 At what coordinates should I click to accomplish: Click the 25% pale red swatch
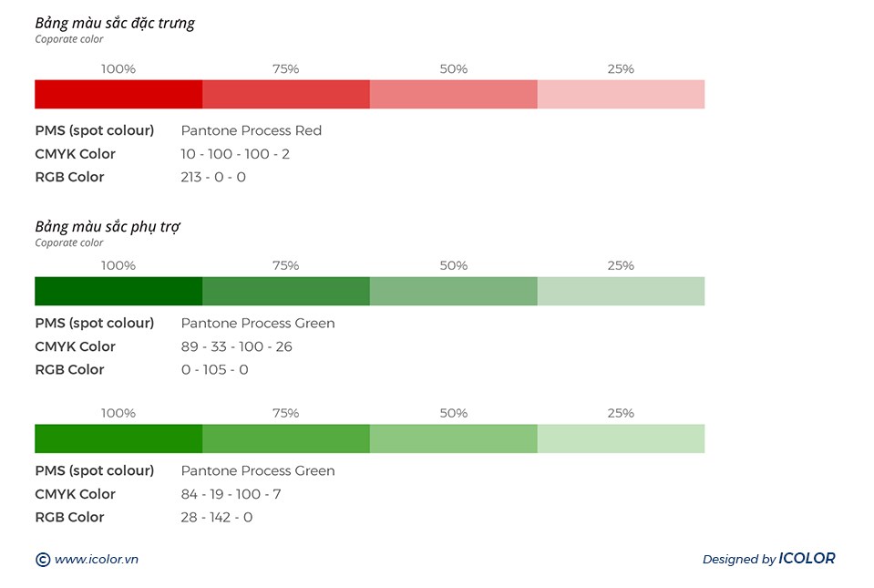[x=621, y=94]
